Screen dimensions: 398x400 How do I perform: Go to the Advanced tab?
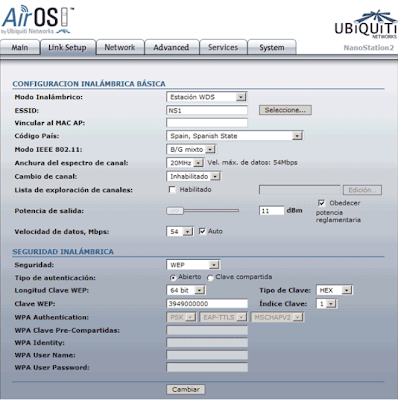pyautogui.click(x=171, y=47)
